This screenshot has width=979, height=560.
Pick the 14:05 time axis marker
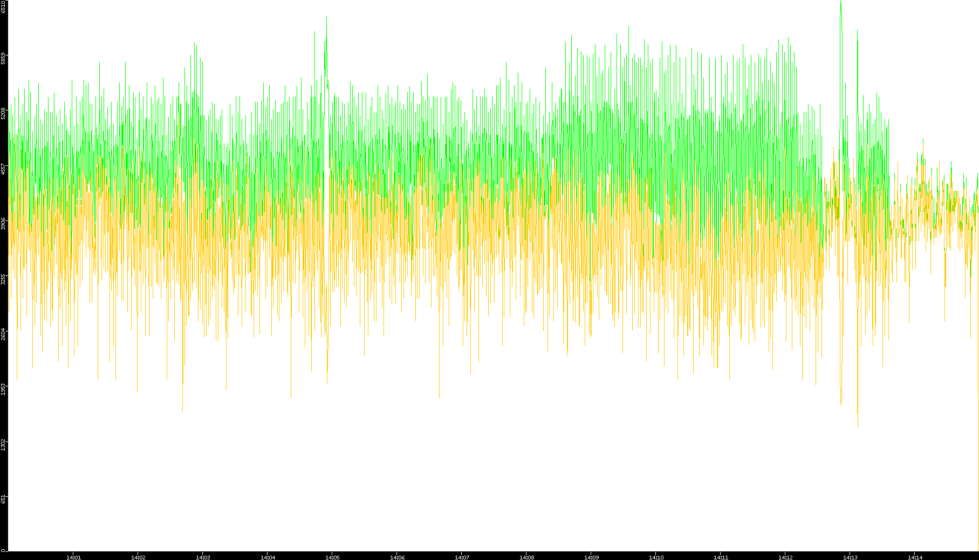point(332,557)
